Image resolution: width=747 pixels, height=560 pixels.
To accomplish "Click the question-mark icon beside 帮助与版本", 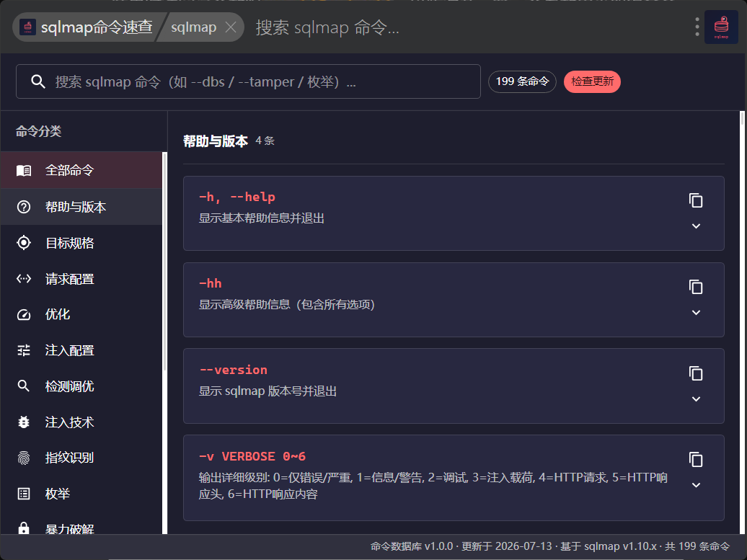I will (x=24, y=207).
